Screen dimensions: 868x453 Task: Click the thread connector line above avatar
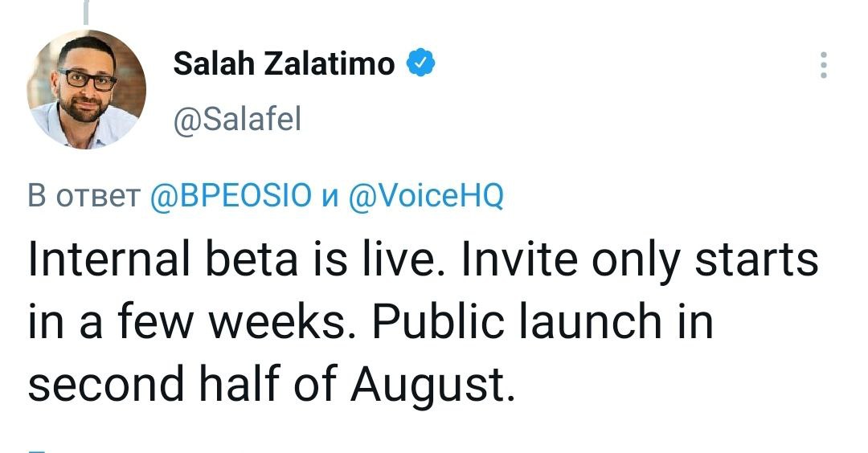click(x=85, y=10)
